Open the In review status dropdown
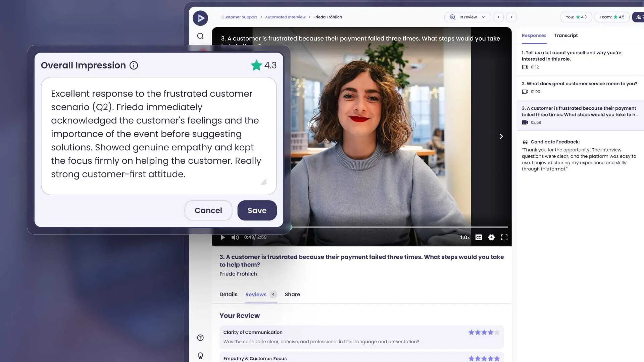The height and width of the screenshot is (362, 644). (x=467, y=17)
